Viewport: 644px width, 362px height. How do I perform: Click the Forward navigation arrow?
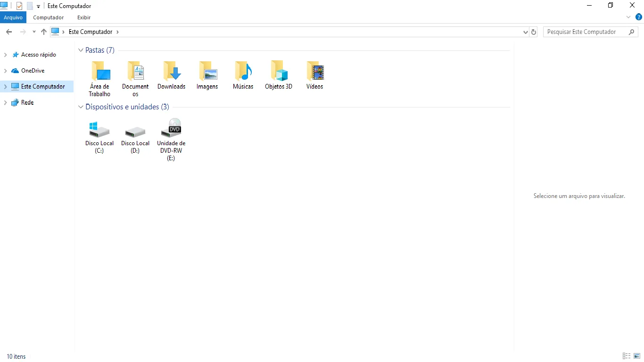[x=23, y=32]
